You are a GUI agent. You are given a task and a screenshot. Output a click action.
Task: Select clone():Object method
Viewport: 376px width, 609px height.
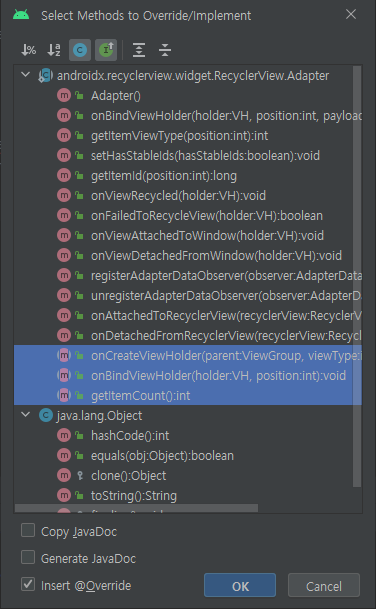188,475
